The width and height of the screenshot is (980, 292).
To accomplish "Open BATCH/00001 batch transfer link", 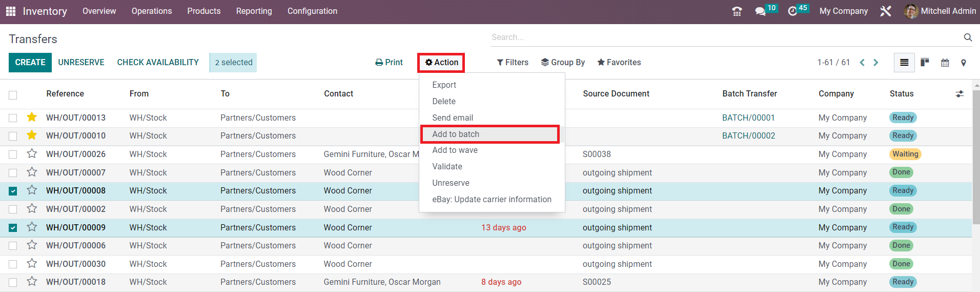I will [x=748, y=118].
